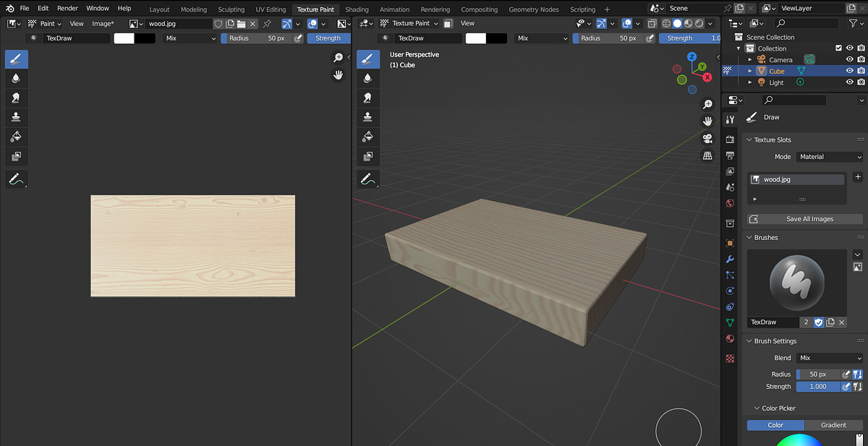This screenshot has height=446, width=868.
Task: Switch to the Shading workspace tab
Action: [x=357, y=9]
